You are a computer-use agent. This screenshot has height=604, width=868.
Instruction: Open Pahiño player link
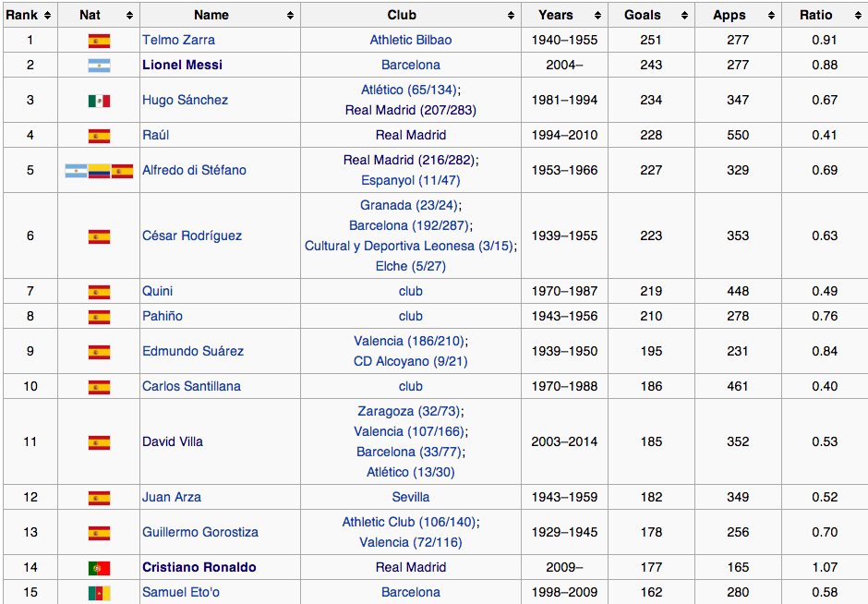click(163, 316)
